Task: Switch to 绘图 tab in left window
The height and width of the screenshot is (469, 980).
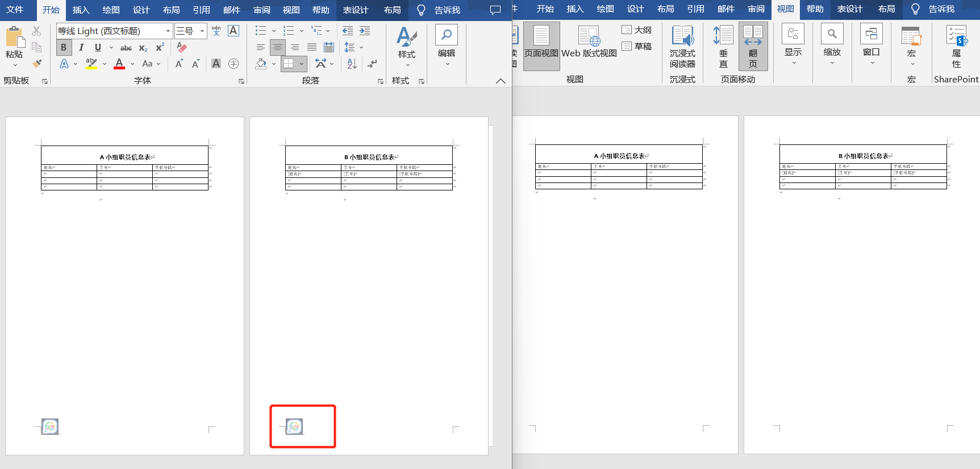Action: tap(111, 10)
